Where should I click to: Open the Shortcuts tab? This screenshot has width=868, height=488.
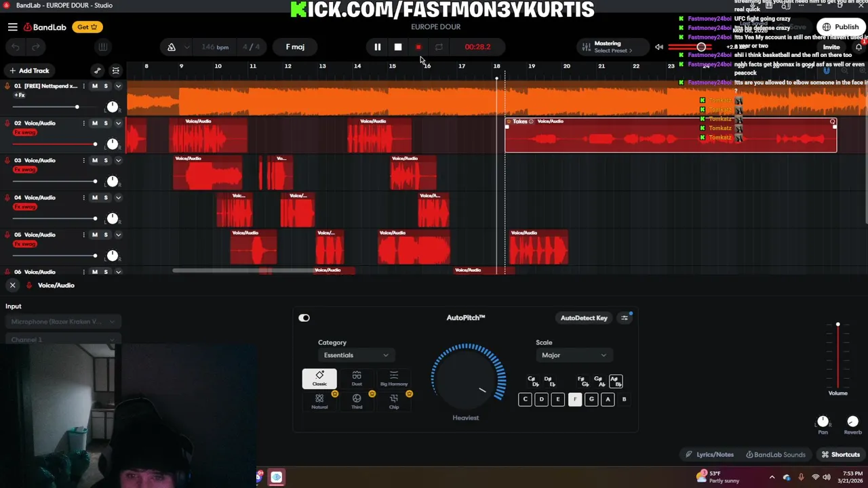(x=841, y=455)
